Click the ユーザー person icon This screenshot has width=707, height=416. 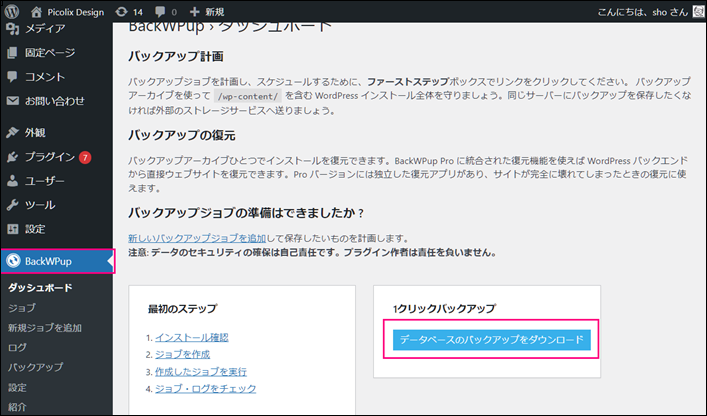[x=13, y=181]
